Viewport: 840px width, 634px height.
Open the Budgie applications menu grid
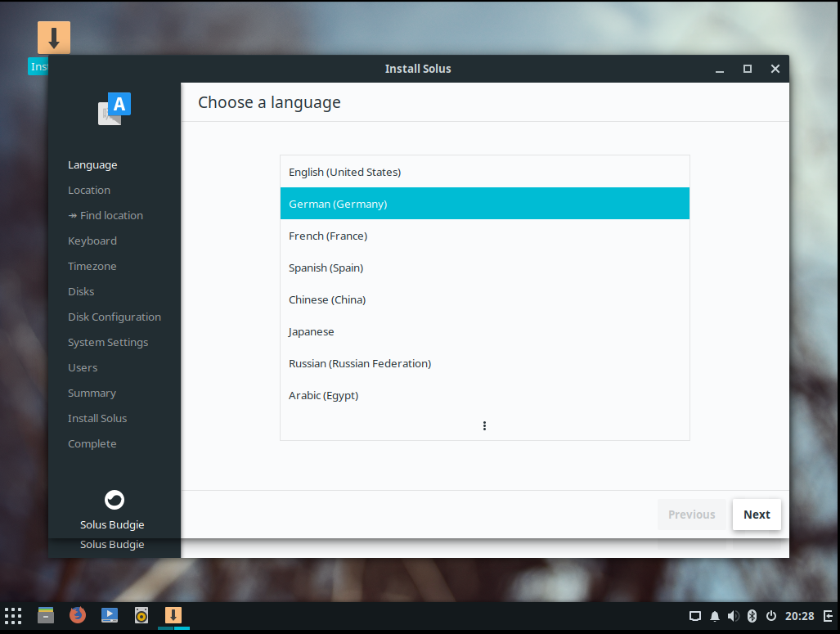(x=13, y=615)
